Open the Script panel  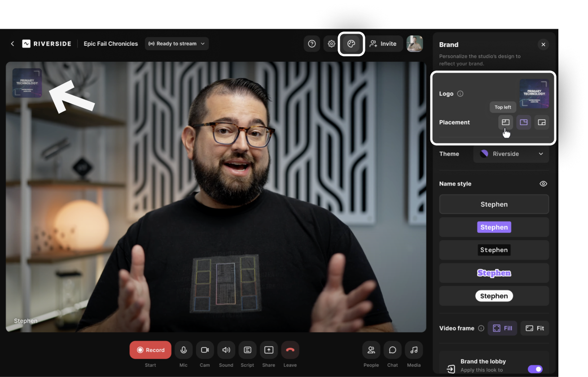pyautogui.click(x=247, y=350)
